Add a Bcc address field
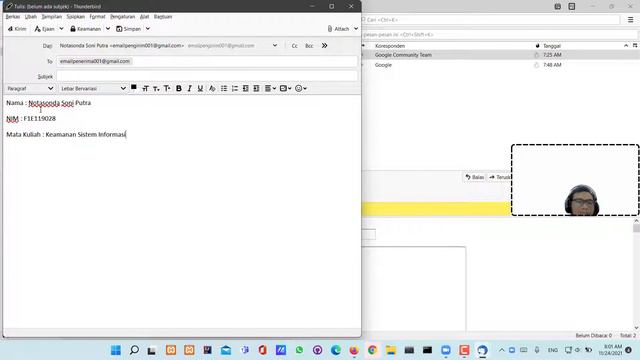640x360 pixels. (309, 46)
